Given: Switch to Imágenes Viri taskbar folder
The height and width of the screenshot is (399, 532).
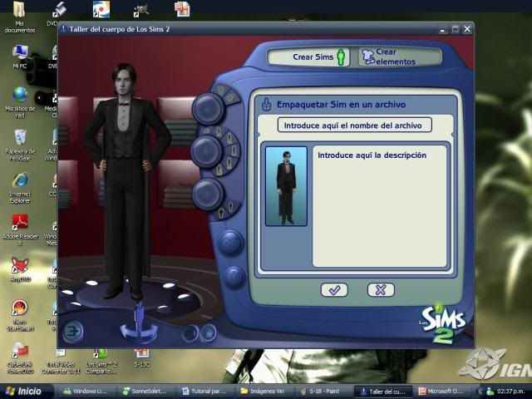Looking at the screenshot, I should (x=263, y=392).
